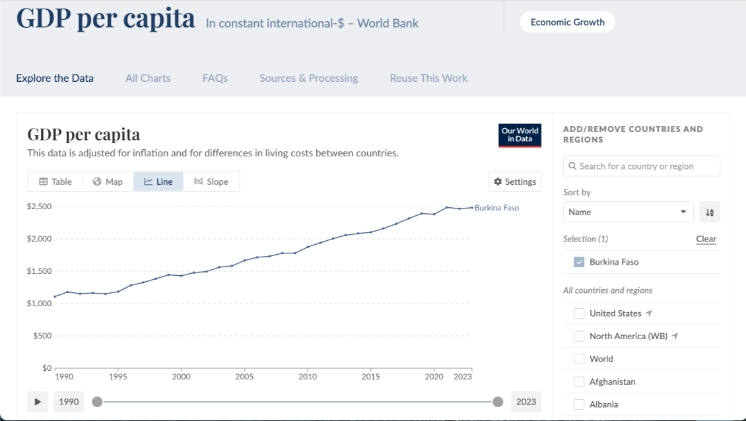
Task: Expand the Sort by Name dropdown
Action: pyautogui.click(x=628, y=212)
